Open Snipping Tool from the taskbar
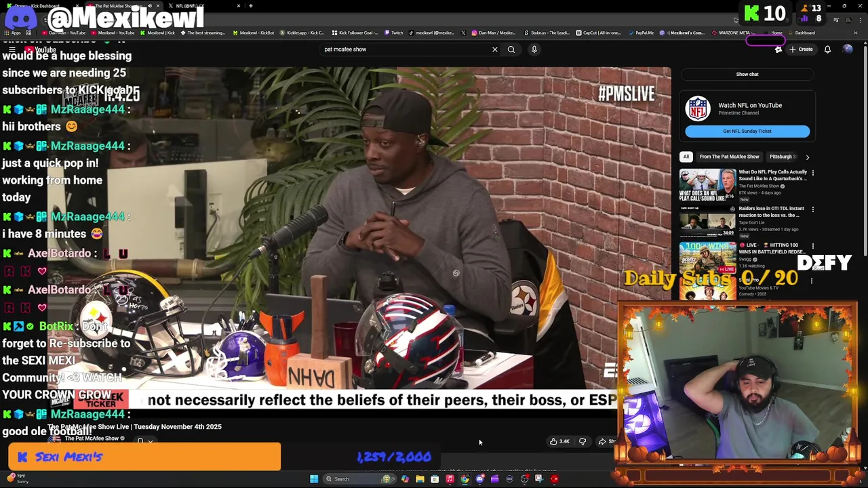 (539, 479)
